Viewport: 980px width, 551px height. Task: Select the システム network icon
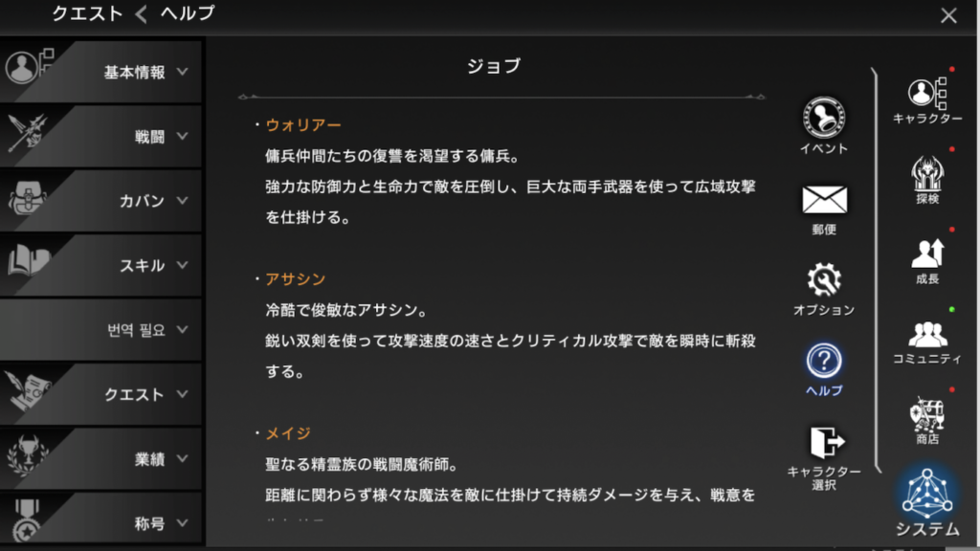[927, 494]
